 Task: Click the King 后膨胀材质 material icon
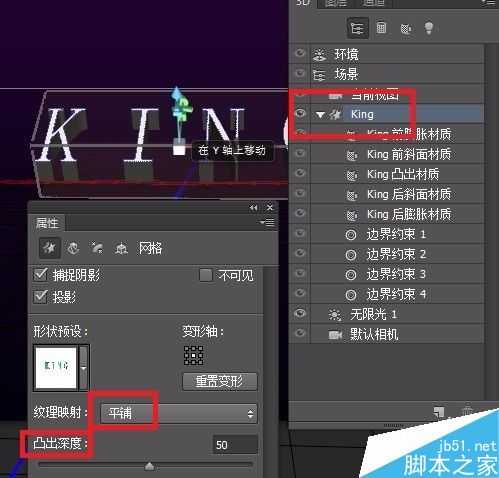tap(352, 215)
